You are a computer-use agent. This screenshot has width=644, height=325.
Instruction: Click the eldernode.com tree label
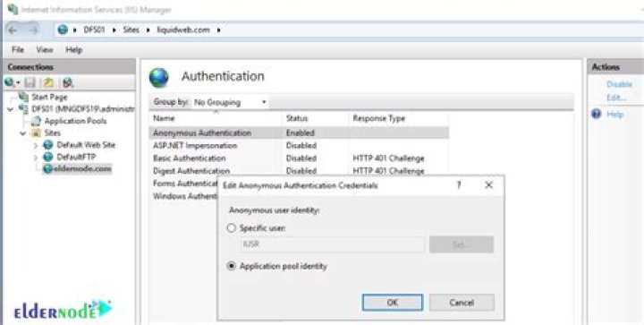pyautogui.click(x=83, y=169)
